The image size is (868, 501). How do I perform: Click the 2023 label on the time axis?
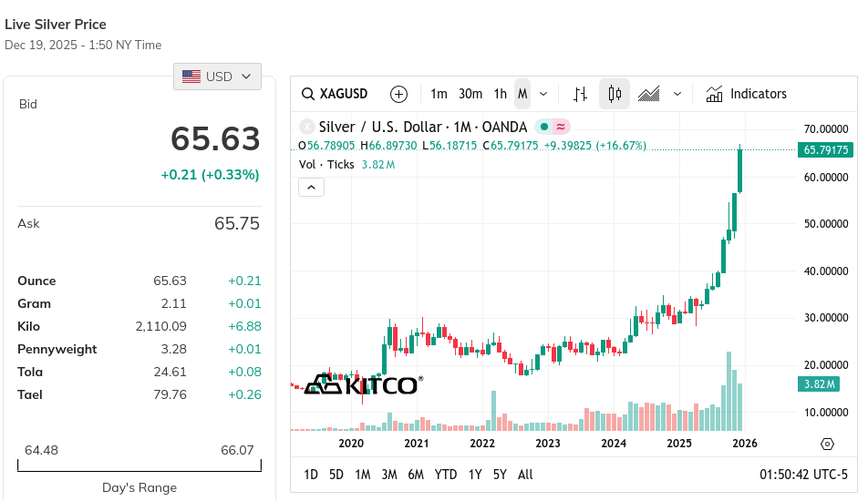pyautogui.click(x=548, y=444)
